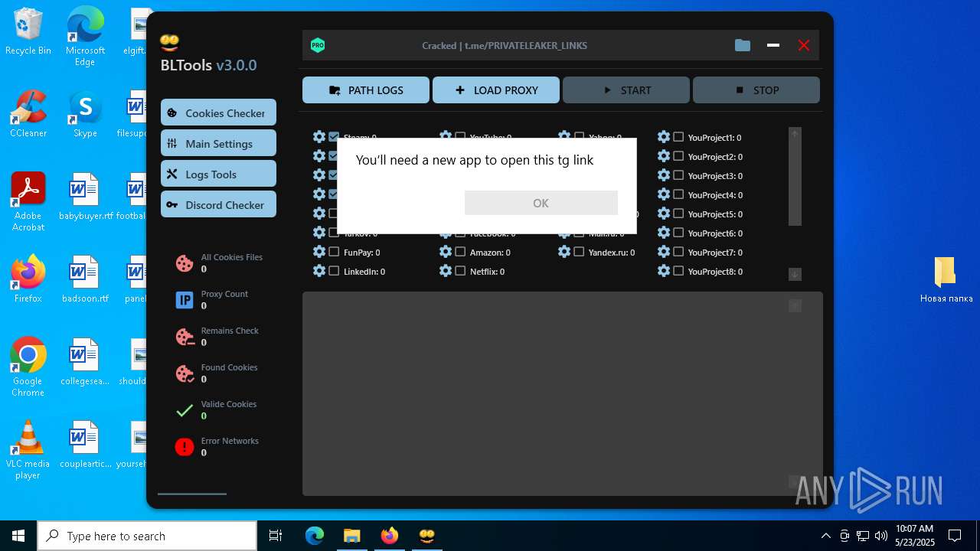The width and height of the screenshot is (980, 551).
Task: Select the Google Chrome desktop shortcut
Action: (28, 367)
